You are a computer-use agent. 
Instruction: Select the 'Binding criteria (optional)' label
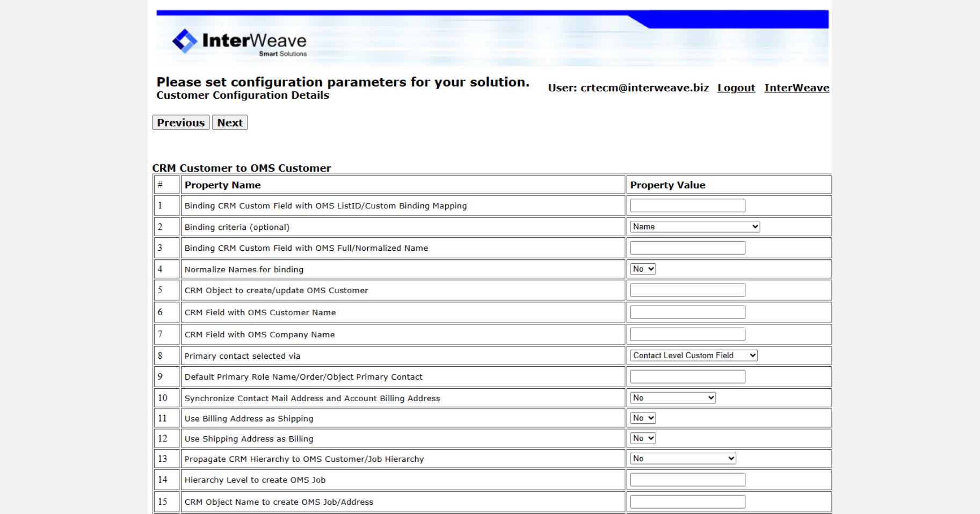click(237, 227)
